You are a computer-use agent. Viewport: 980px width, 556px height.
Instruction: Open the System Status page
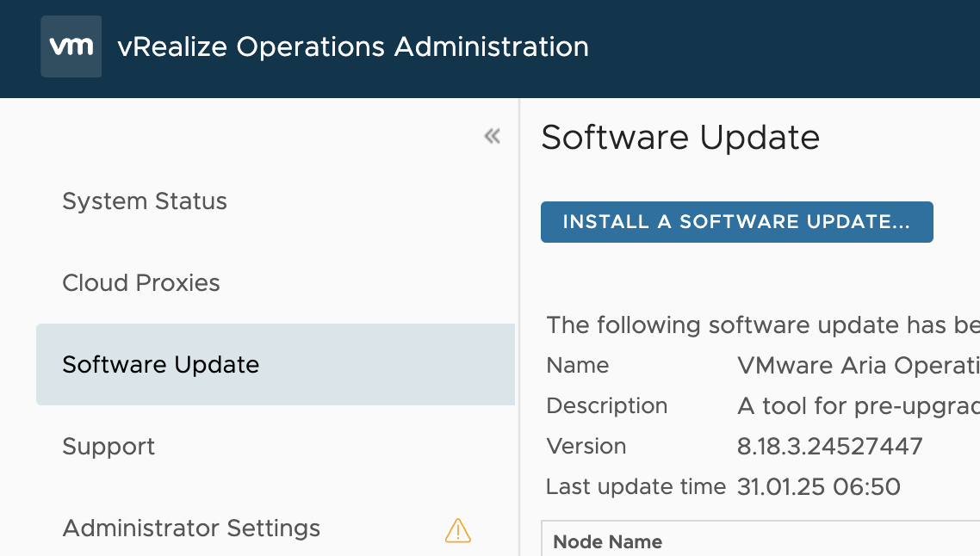pyautogui.click(x=144, y=201)
